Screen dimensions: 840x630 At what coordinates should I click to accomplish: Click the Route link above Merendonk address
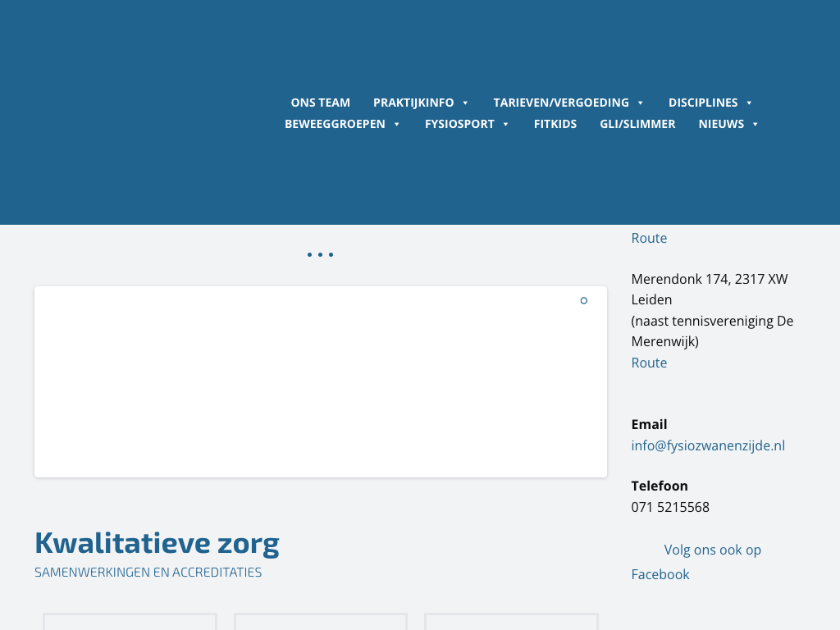[x=649, y=238]
